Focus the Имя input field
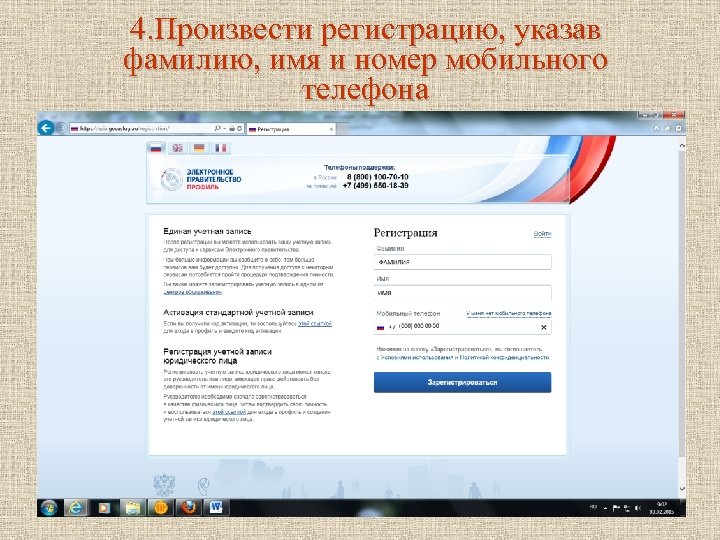720x540 pixels. click(462, 292)
